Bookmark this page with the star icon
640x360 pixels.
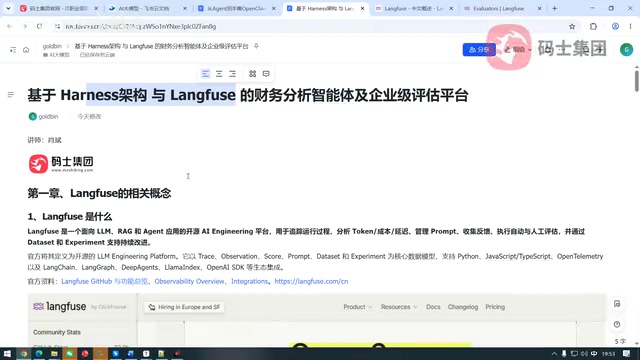[x=572, y=27]
